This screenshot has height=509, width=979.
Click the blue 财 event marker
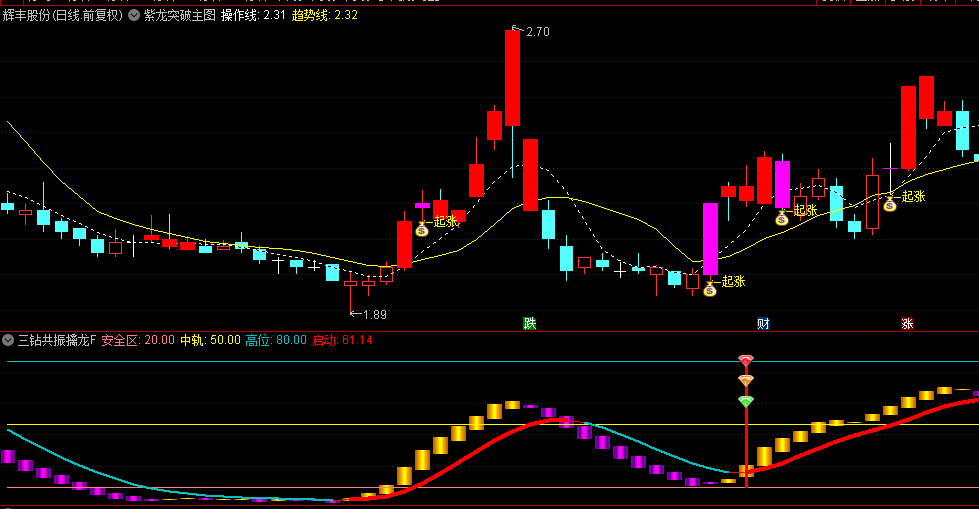coord(763,324)
